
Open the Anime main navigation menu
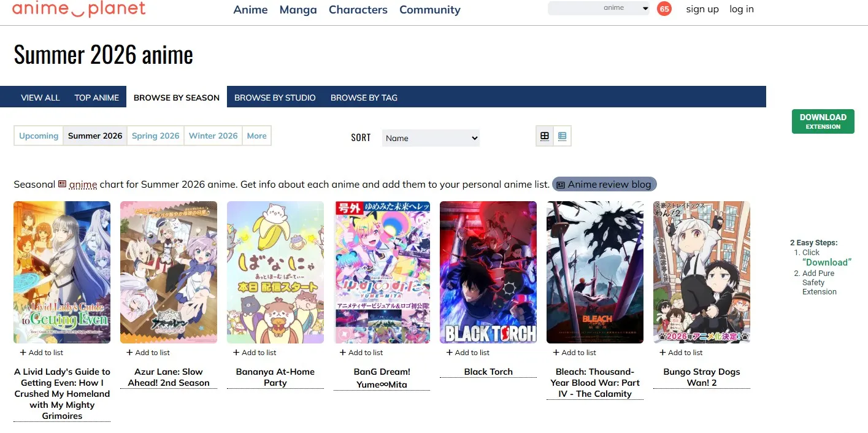coord(250,10)
